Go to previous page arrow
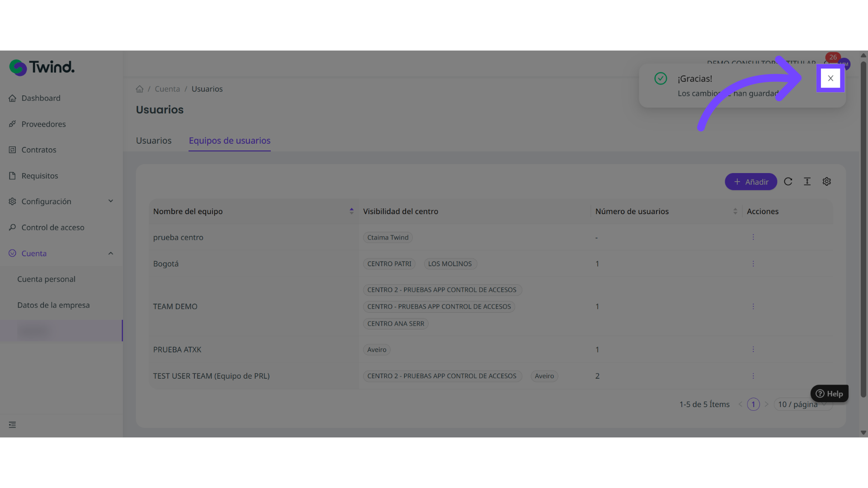This screenshot has height=488, width=868. [741, 404]
